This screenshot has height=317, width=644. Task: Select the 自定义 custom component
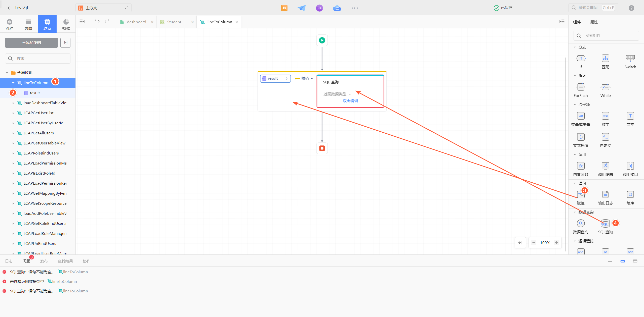coord(606,140)
